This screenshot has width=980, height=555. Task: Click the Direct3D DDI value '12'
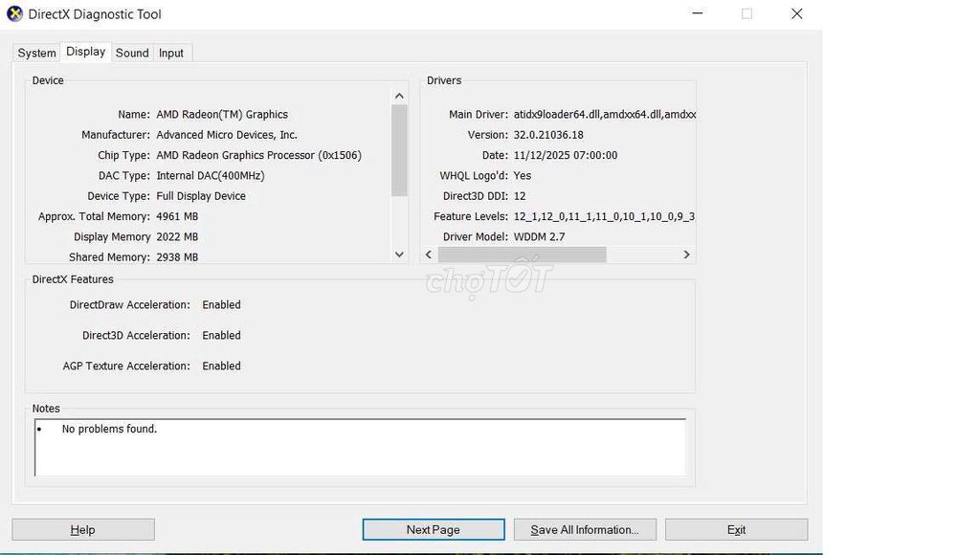520,196
